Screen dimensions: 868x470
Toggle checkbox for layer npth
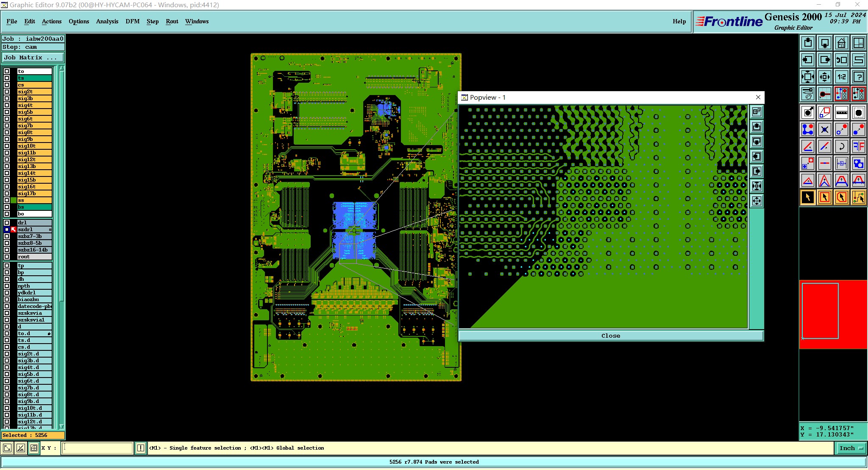(x=7, y=286)
